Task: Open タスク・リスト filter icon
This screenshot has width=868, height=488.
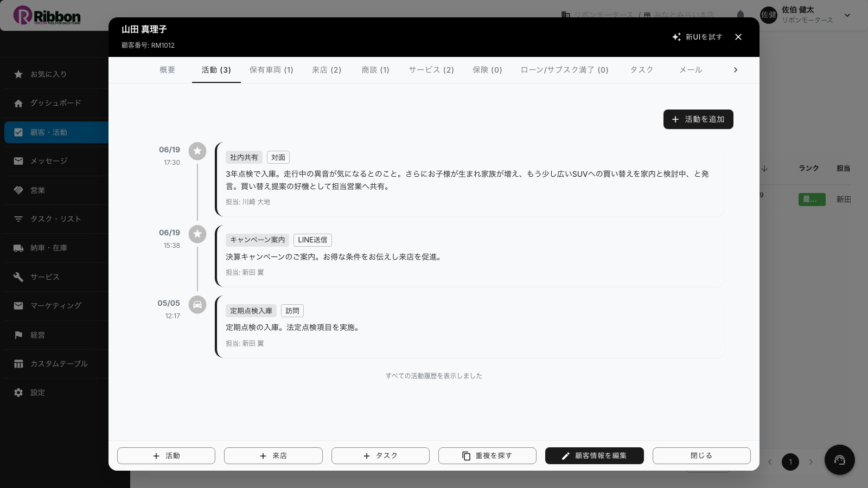Action: [18, 219]
